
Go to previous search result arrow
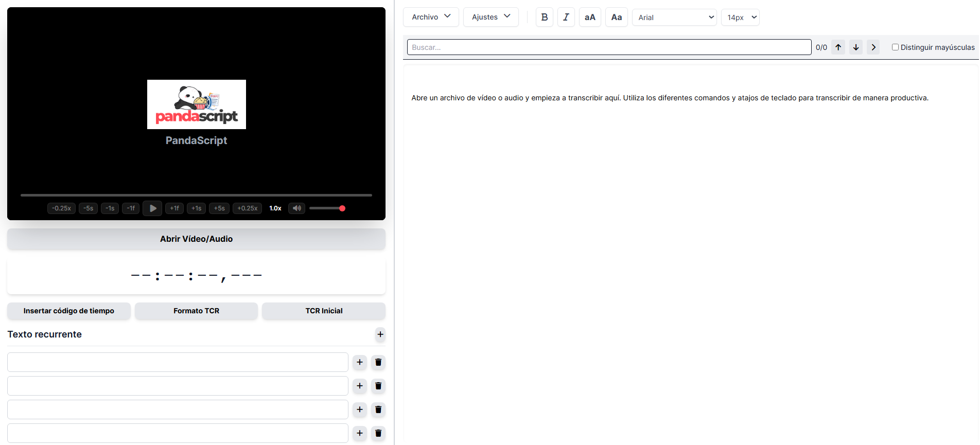pos(838,47)
